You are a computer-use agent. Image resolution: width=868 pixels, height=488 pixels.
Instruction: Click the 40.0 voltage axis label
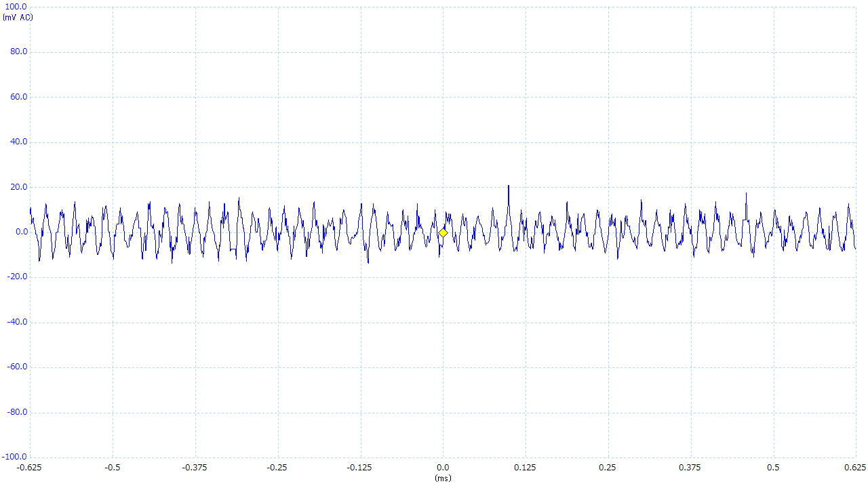(x=17, y=142)
